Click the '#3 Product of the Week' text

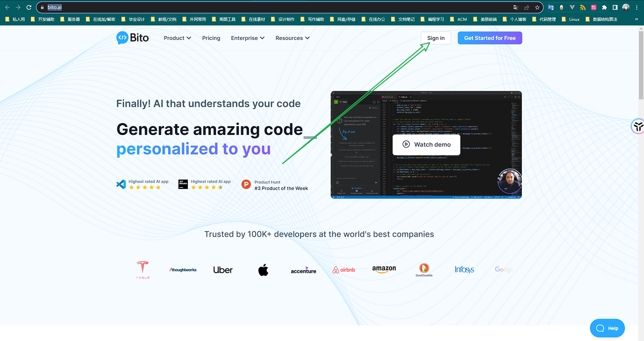281,188
